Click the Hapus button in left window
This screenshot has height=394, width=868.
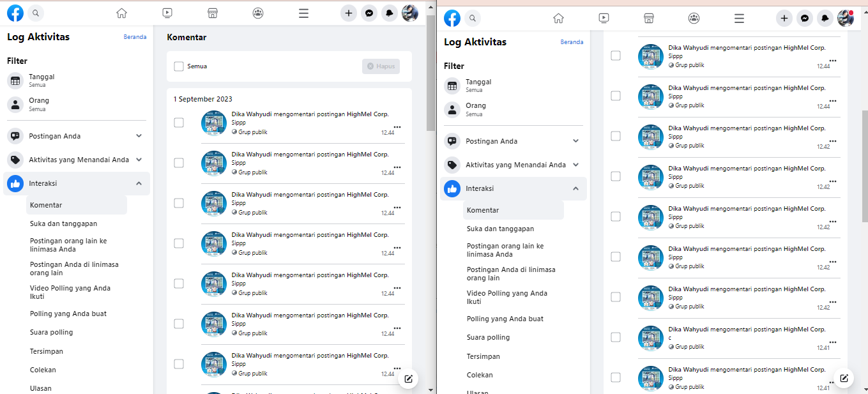pos(381,66)
